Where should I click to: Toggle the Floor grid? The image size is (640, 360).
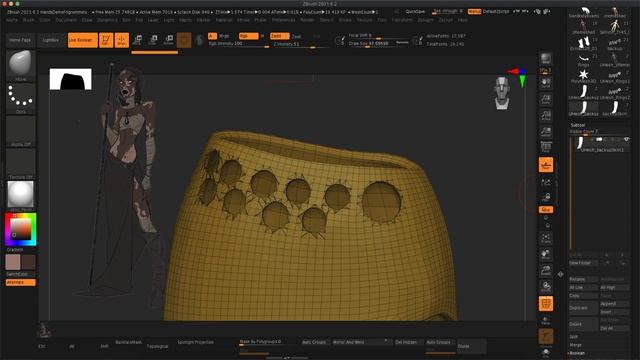[546, 165]
